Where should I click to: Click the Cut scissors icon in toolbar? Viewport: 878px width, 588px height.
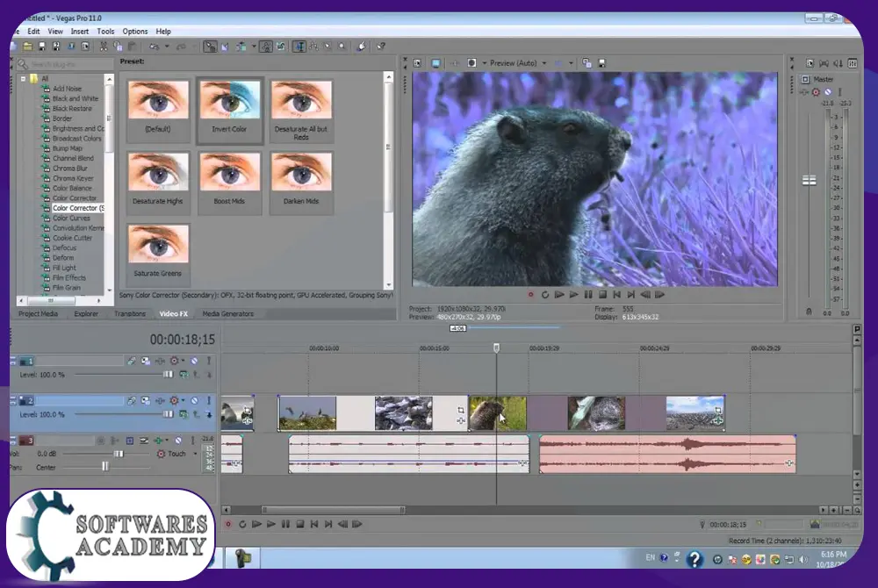click(103, 47)
